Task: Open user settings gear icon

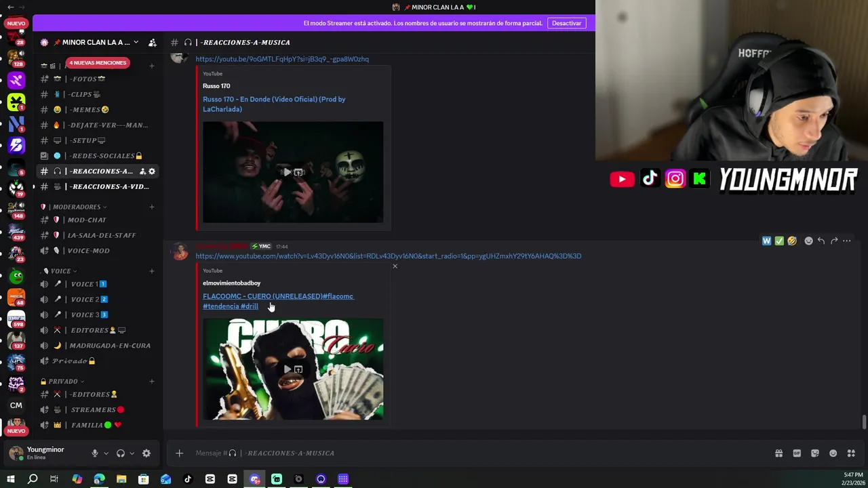Action: [146, 453]
